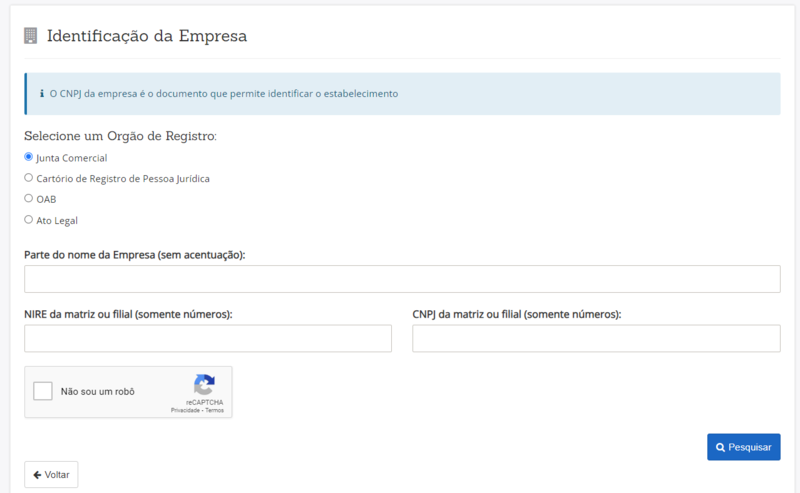Go back using the Voltar button

tap(51, 474)
